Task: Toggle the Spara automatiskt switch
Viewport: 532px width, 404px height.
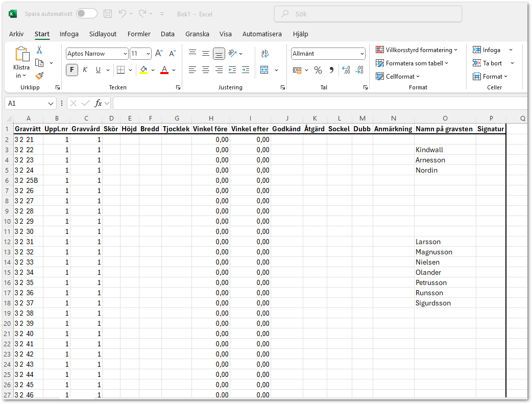Action: click(x=86, y=14)
